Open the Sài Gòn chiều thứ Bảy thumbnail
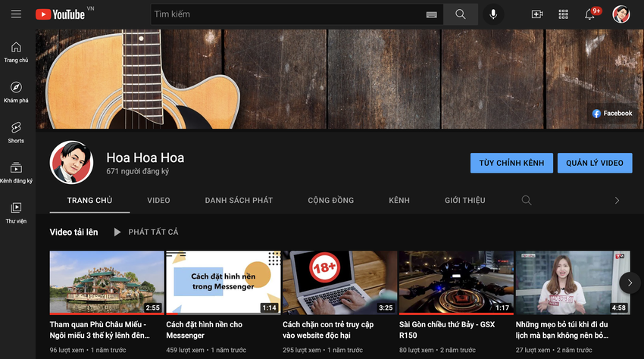 point(456,283)
